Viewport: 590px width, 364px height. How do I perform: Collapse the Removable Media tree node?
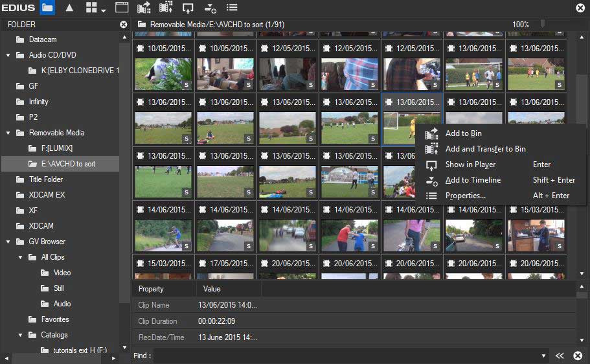tap(8, 133)
